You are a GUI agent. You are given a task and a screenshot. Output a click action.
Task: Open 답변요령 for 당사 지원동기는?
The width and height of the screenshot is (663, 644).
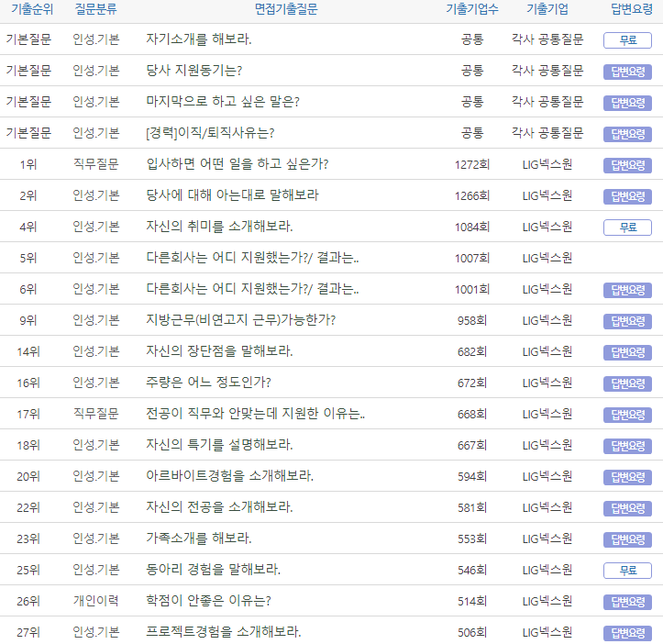[x=627, y=72]
